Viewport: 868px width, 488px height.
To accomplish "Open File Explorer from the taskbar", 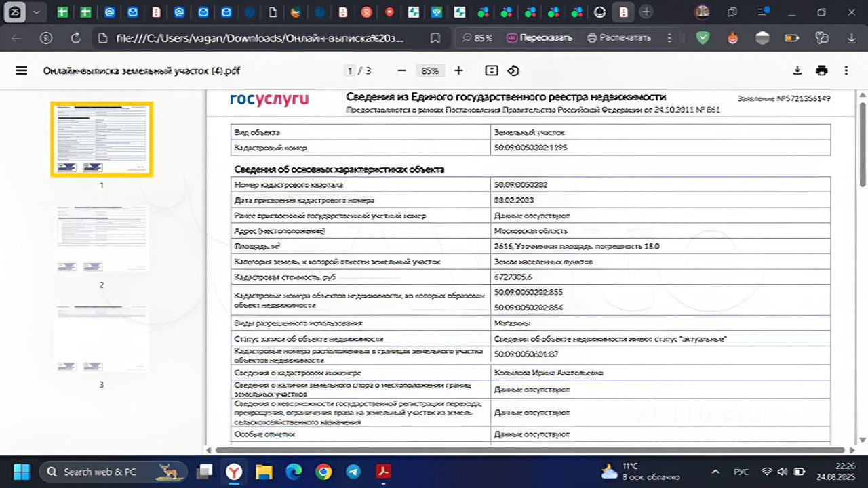I will [263, 472].
